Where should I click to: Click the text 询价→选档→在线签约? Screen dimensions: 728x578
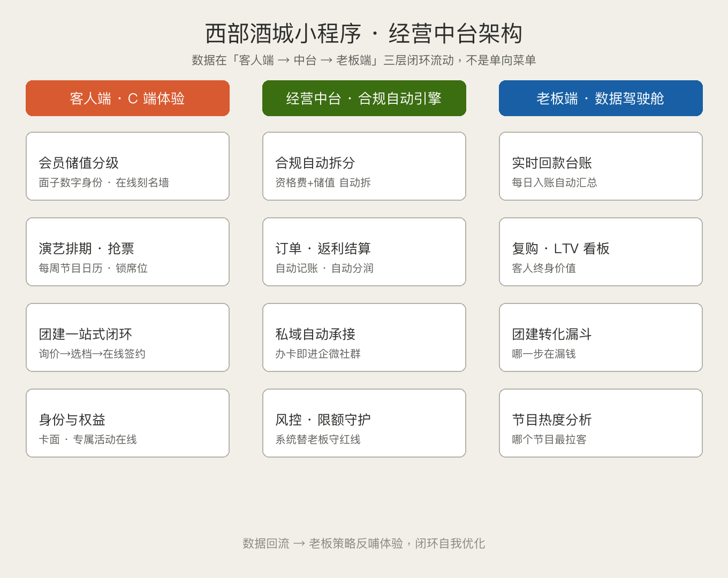pyautogui.click(x=92, y=354)
